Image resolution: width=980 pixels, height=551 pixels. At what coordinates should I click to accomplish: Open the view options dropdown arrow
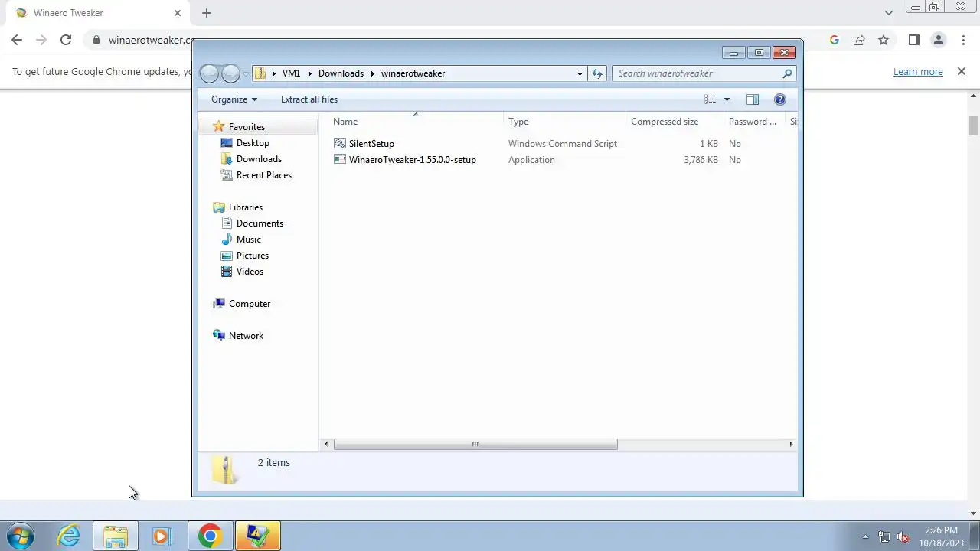click(727, 99)
